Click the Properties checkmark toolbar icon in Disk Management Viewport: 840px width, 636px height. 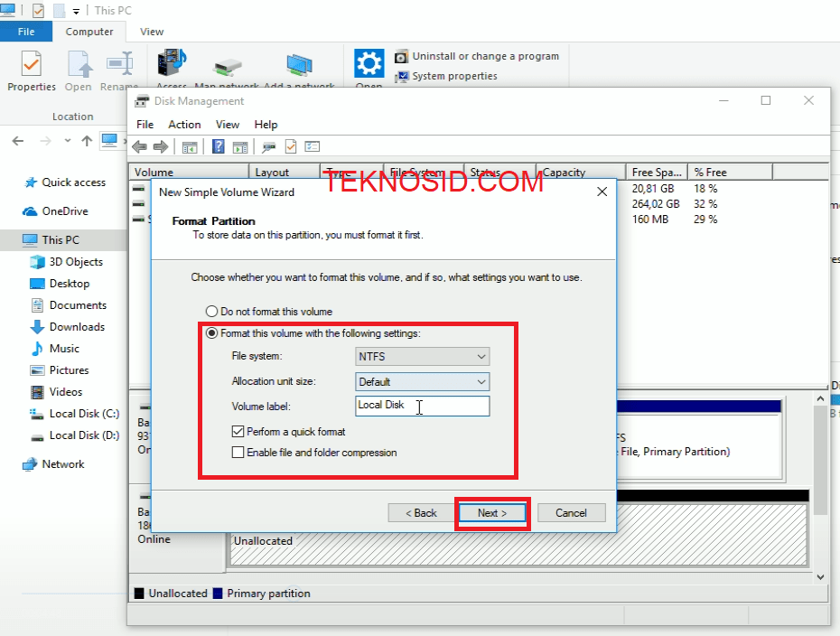(x=290, y=146)
